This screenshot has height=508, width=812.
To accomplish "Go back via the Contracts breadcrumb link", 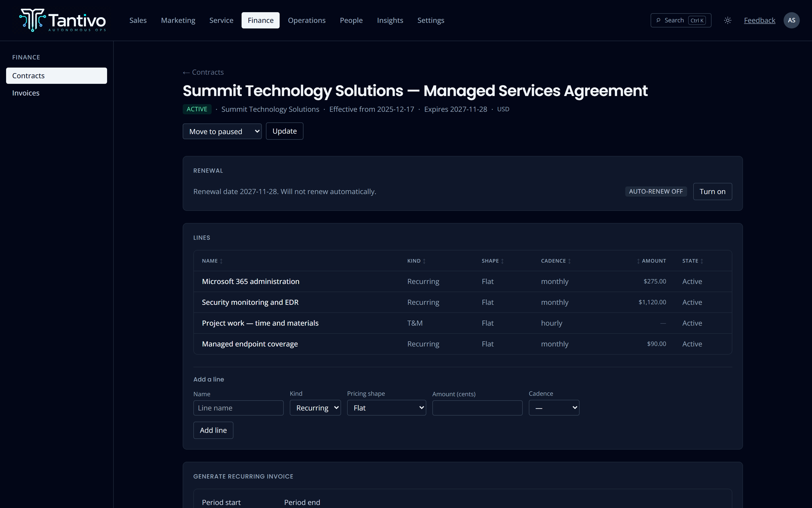I will (203, 72).
